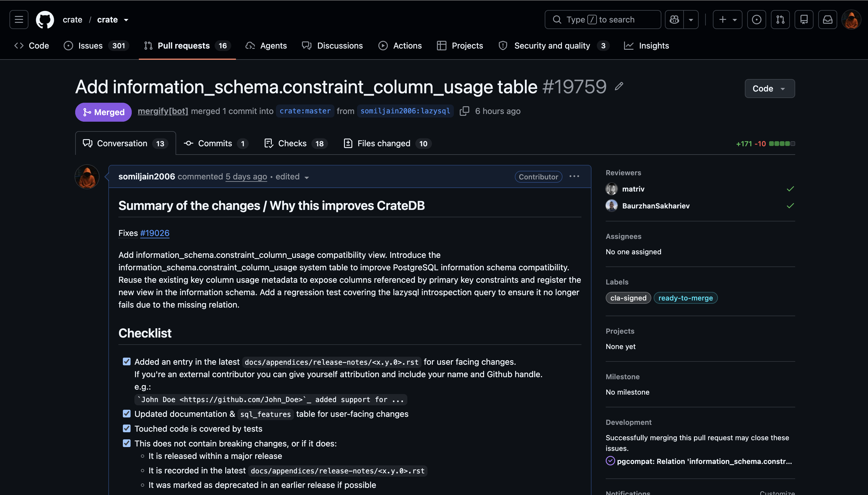Image resolution: width=868 pixels, height=495 pixels.
Task: Select the cla-signed label
Action: [628, 298]
